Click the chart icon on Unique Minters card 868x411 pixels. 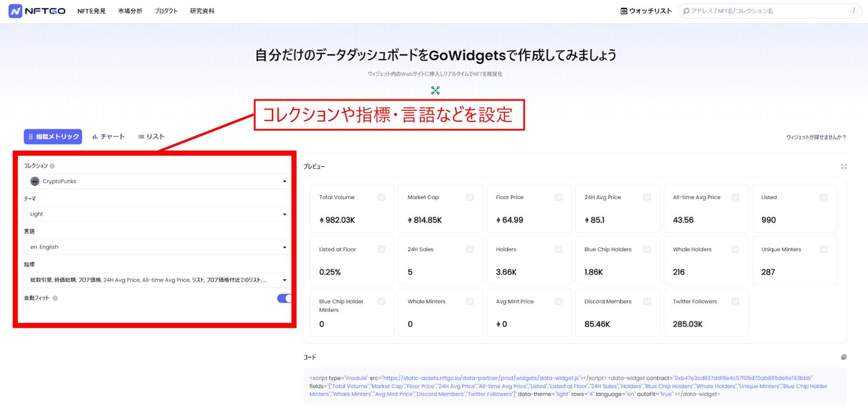pos(823,249)
